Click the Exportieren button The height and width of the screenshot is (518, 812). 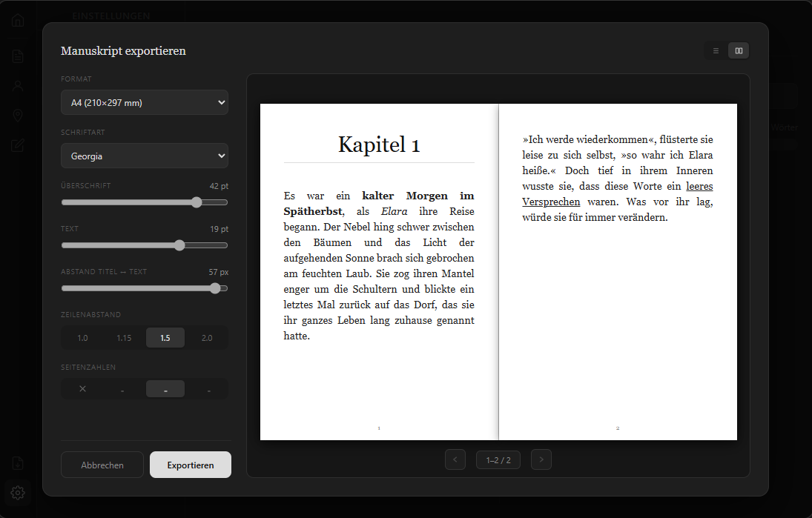coord(191,465)
